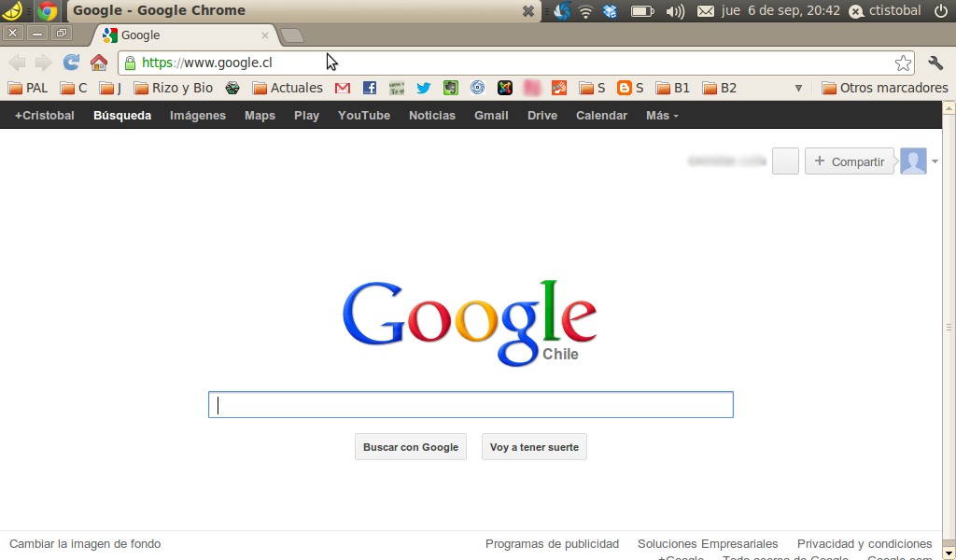Open the Dropbox tray icon

coord(610,11)
